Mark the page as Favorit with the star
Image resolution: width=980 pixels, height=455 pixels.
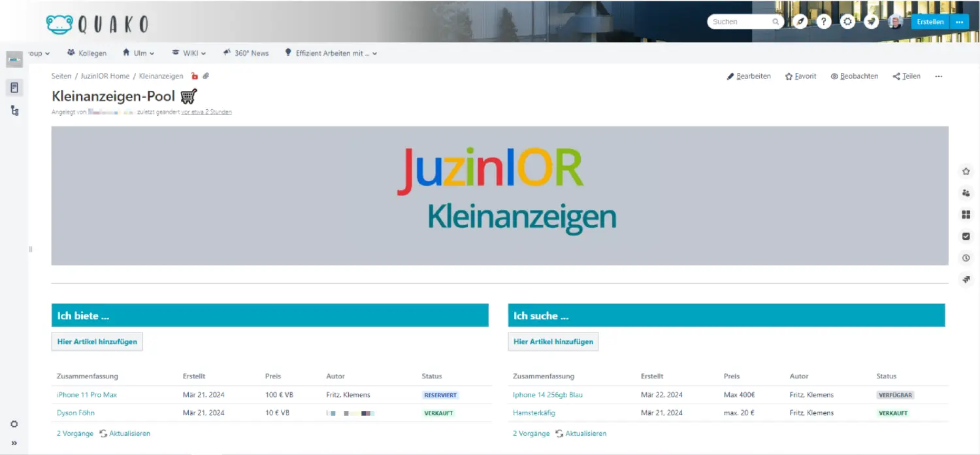(800, 76)
